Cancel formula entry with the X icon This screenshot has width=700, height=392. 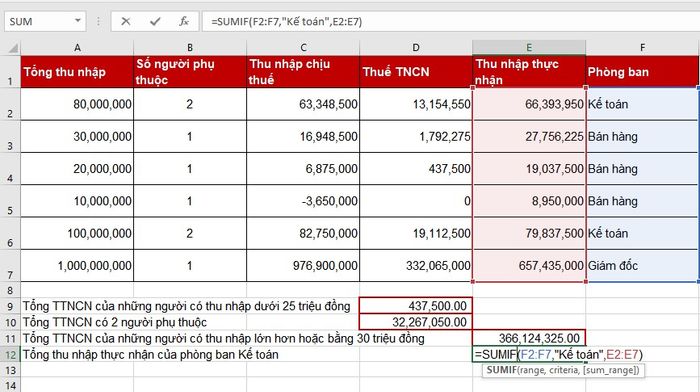point(126,21)
